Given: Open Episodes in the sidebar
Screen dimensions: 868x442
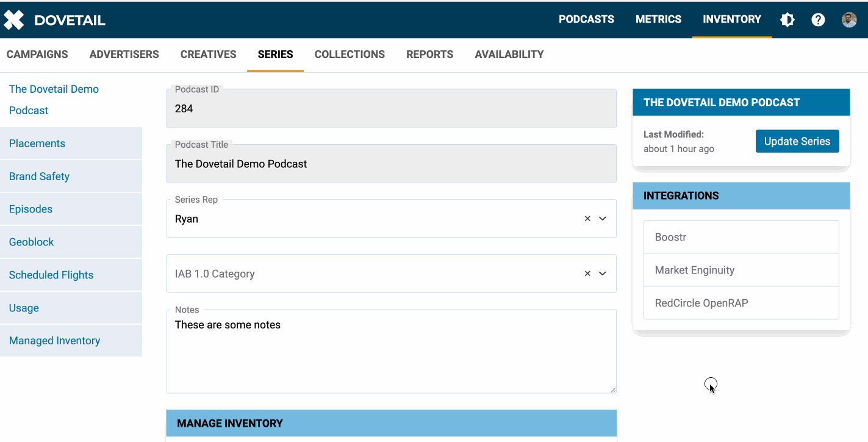Looking at the screenshot, I should [71, 209].
